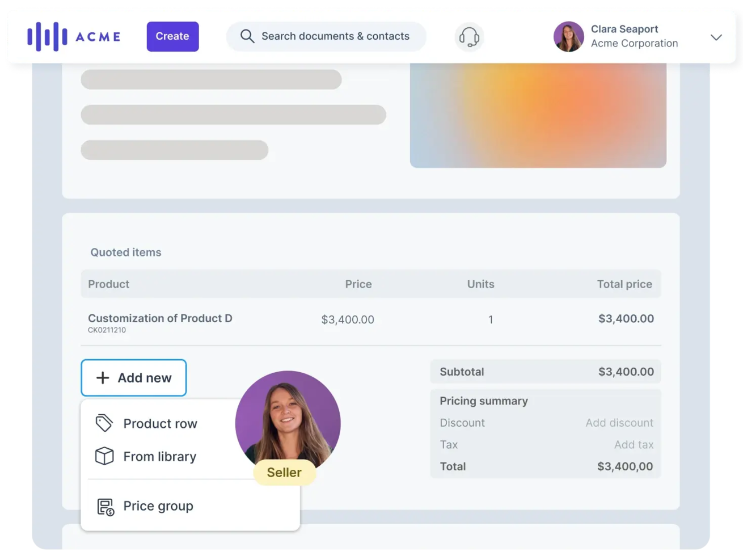Click the ACME logo
Screen dimensions: 743x560
coord(74,36)
